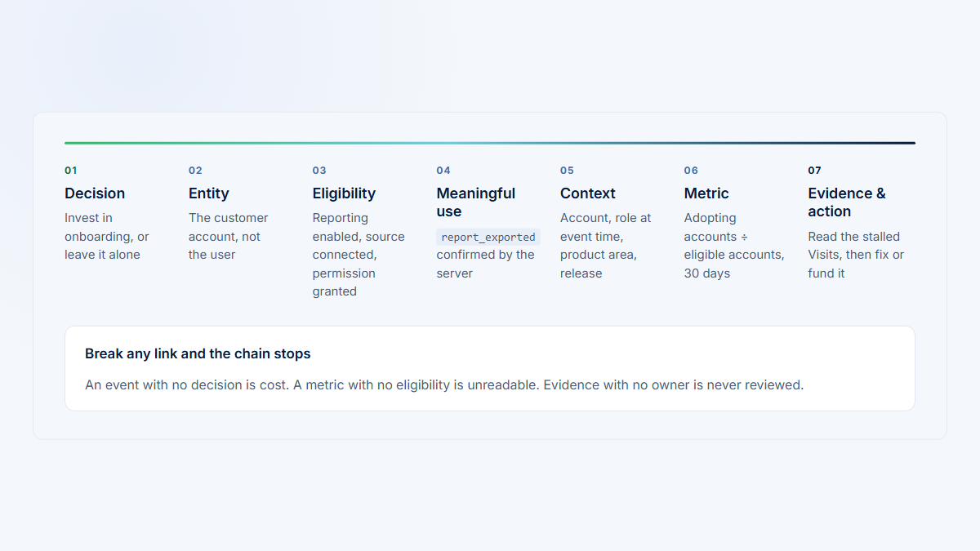Click the report_exported code tag
Screen dimensions: 980x551
488,238
